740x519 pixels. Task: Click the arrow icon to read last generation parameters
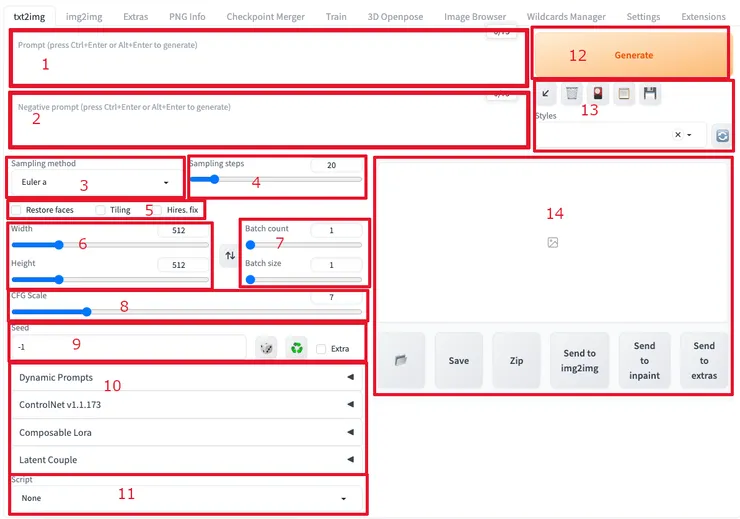[546, 93]
